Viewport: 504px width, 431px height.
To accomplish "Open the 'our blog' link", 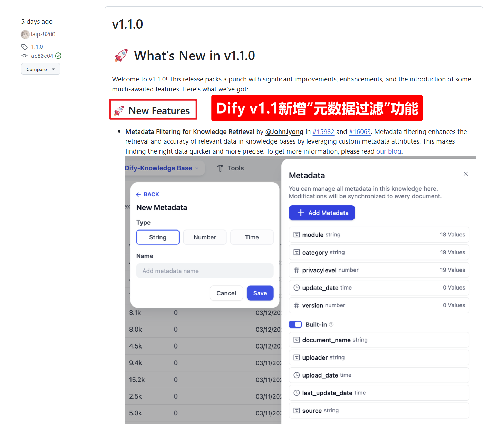I will pos(389,151).
